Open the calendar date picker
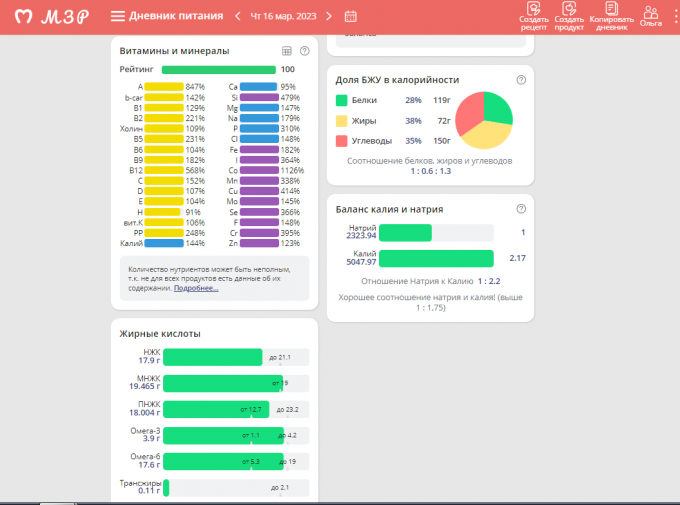 click(x=350, y=16)
